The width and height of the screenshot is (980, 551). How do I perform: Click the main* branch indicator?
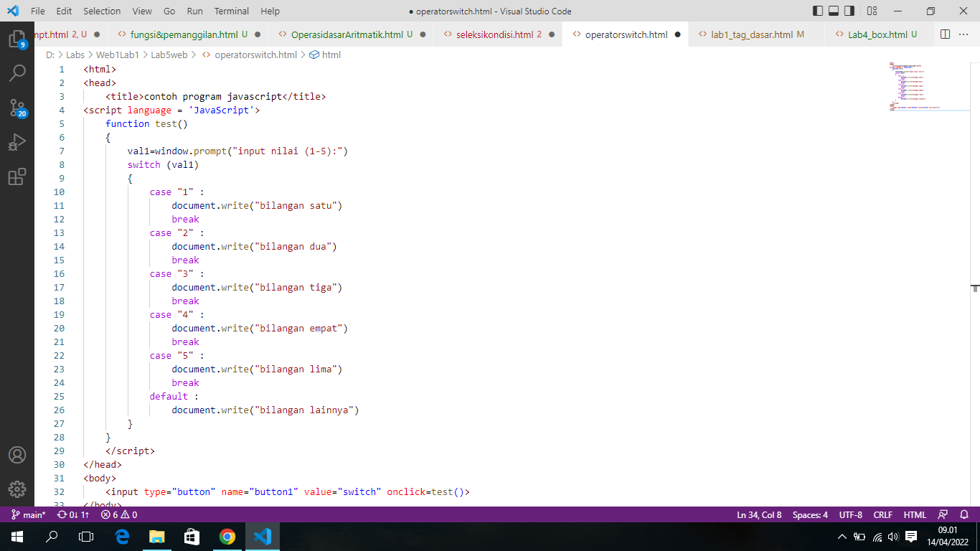coord(27,514)
